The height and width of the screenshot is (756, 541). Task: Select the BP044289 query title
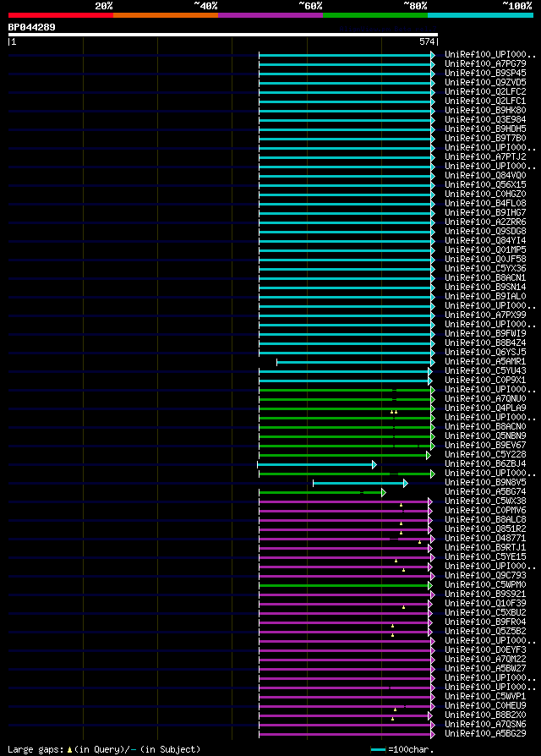click(32, 27)
